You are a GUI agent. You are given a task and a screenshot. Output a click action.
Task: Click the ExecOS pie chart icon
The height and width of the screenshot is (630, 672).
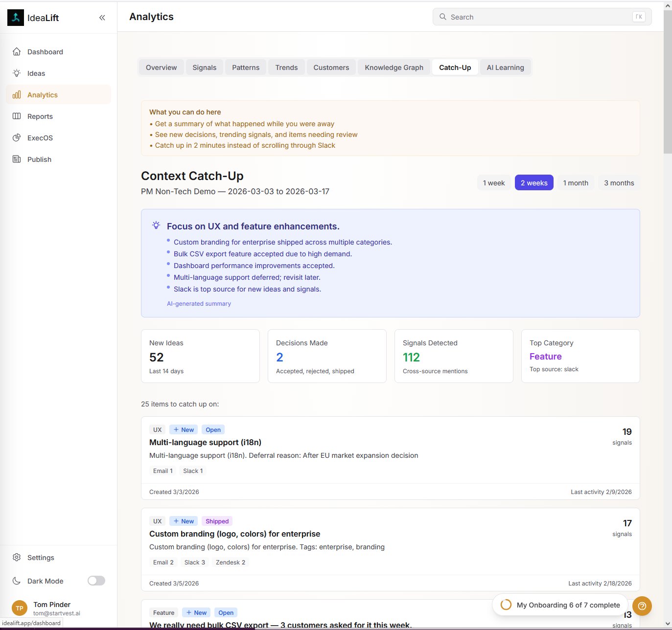[x=17, y=138]
